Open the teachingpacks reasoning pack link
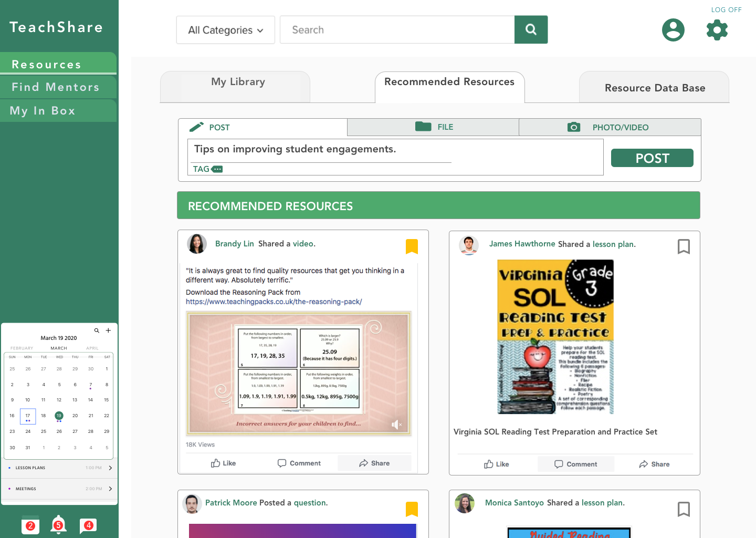This screenshot has width=756, height=538. tap(274, 302)
